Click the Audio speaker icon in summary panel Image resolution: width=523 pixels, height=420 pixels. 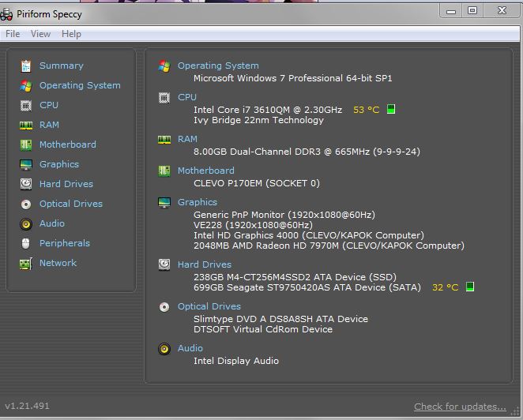click(x=164, y=349)
